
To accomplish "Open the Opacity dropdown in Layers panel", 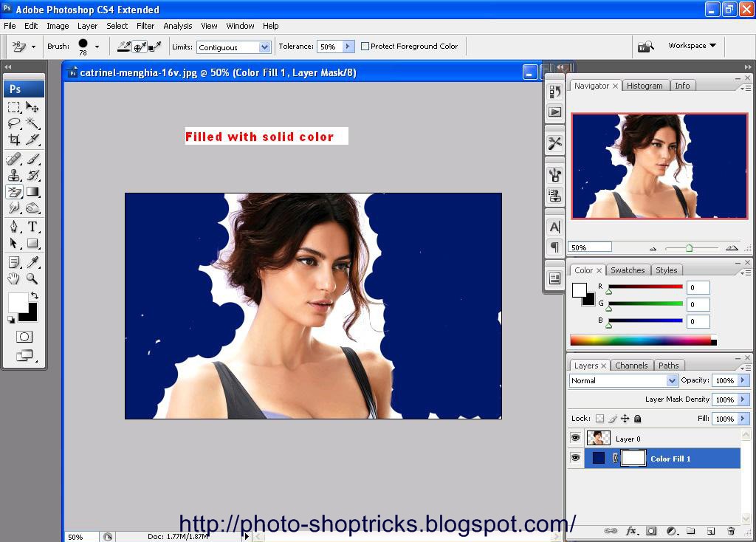I will [x=742, y=380].
